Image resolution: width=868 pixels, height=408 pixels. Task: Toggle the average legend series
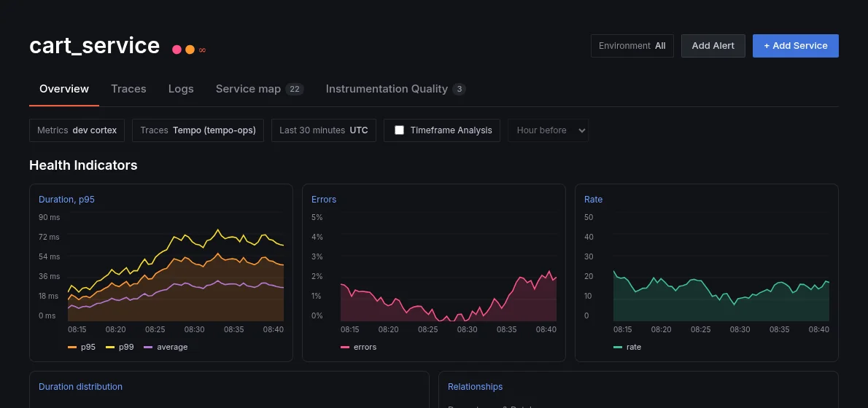coord(166,348)
